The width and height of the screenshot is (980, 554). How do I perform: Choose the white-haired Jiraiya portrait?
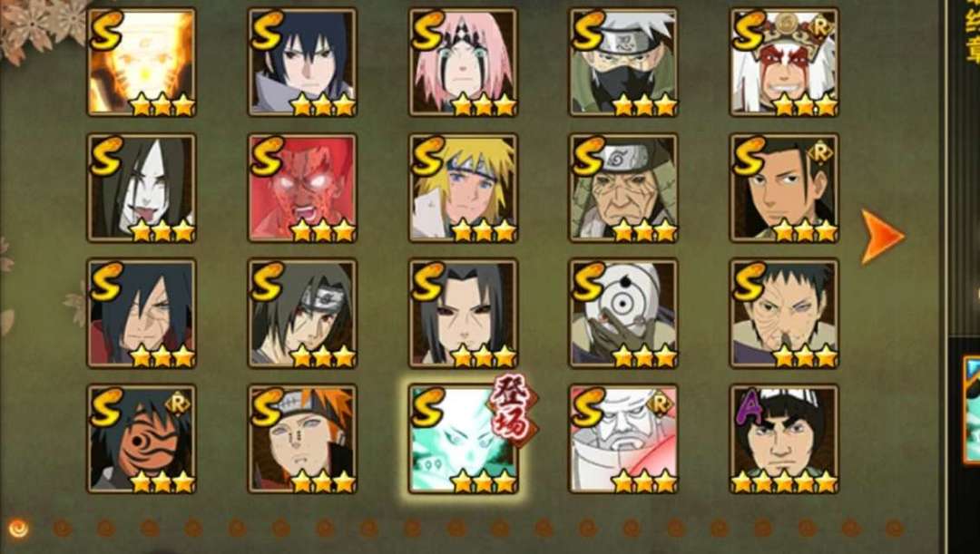click(784, 62)
